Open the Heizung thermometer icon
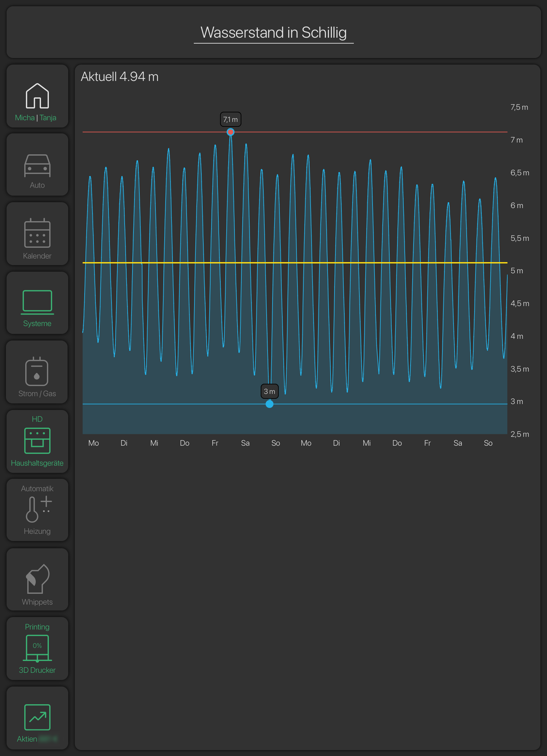This screenshot has height=756, width=547. (39, 509)
